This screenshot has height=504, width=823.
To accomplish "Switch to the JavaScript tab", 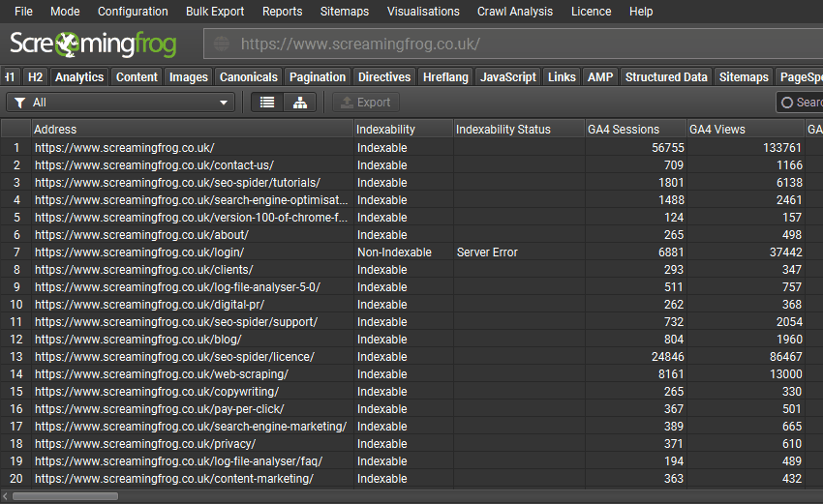I will pyautogui.click(x=508, y=77).
